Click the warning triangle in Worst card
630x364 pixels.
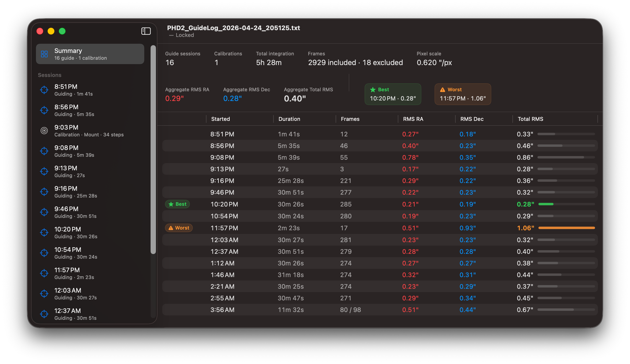pyautogui.click(x=443, y=90)
